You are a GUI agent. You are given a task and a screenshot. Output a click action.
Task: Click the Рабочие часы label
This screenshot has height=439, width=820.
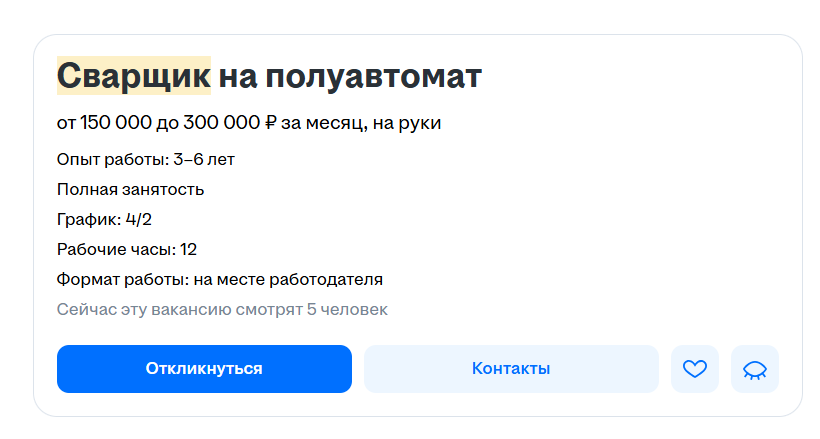pos(116,250)
